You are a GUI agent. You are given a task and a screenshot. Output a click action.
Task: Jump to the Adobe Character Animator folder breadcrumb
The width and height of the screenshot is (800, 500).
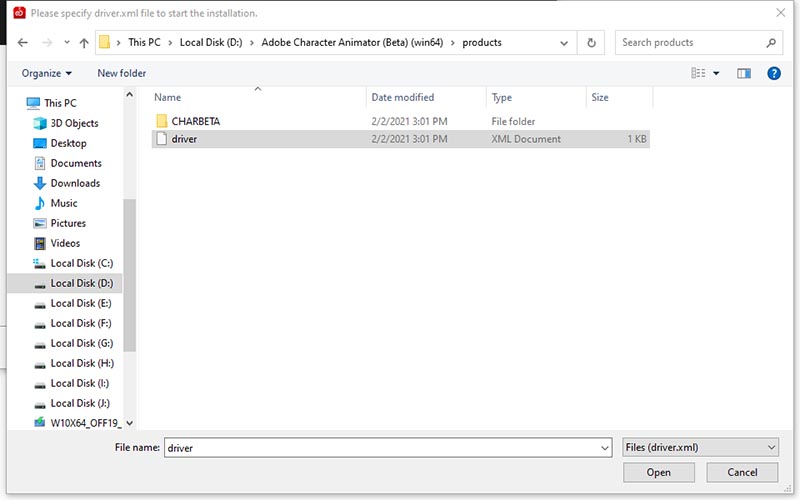(352, 42)
